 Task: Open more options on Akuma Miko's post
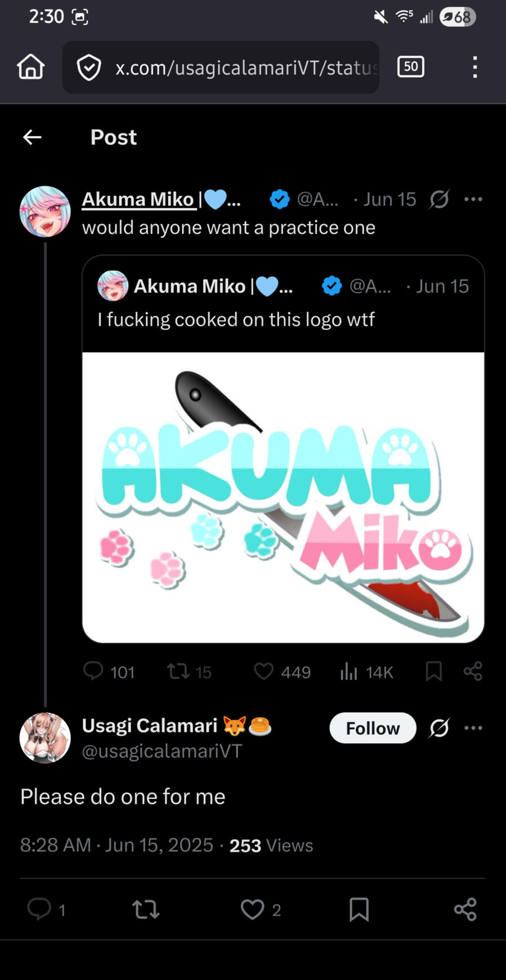coord(473,199)
